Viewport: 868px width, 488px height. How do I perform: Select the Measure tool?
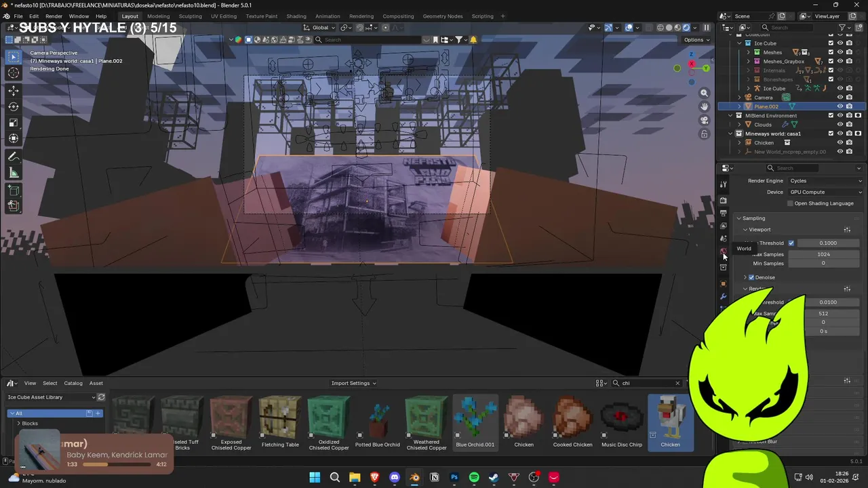(14, 173)
